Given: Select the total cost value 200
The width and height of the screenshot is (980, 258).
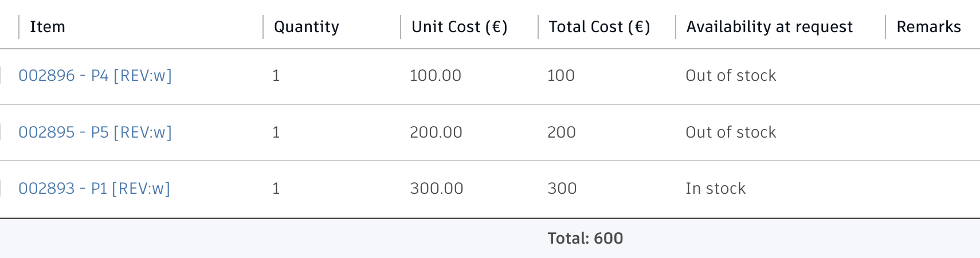Looking at the screenshot, I should tap(562, 132).
